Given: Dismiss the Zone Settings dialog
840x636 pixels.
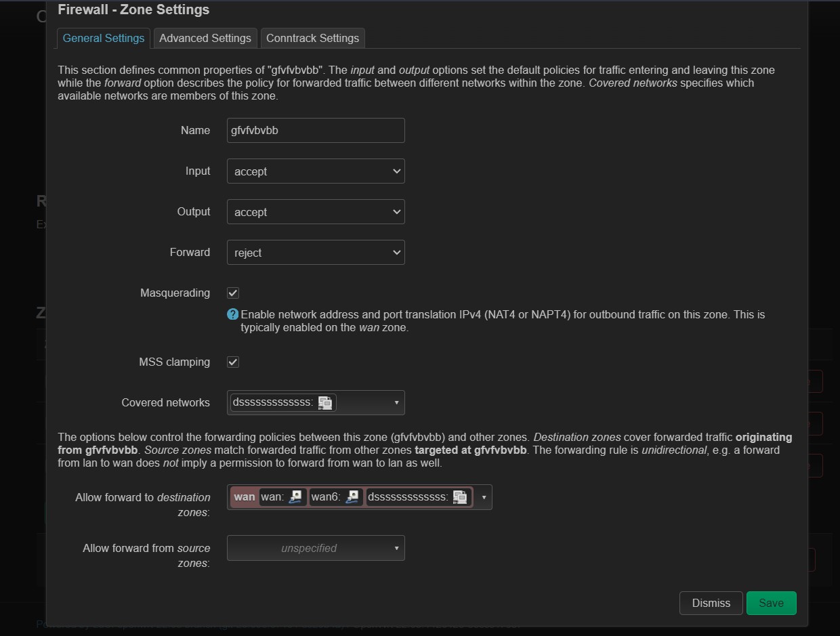Looking at the screenshot, I should coord(711,603).
